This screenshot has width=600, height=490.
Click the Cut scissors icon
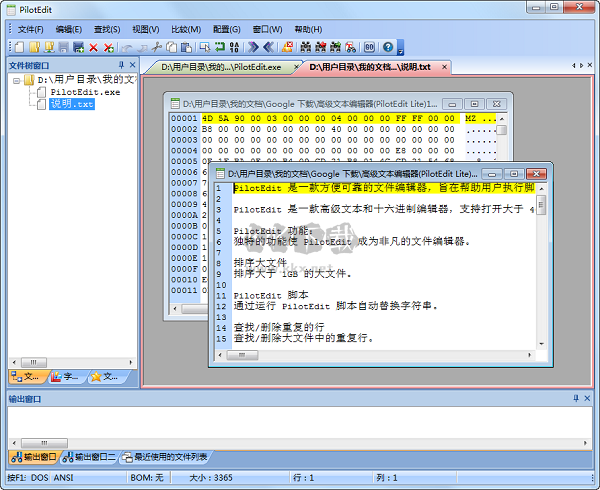point(157,47)
